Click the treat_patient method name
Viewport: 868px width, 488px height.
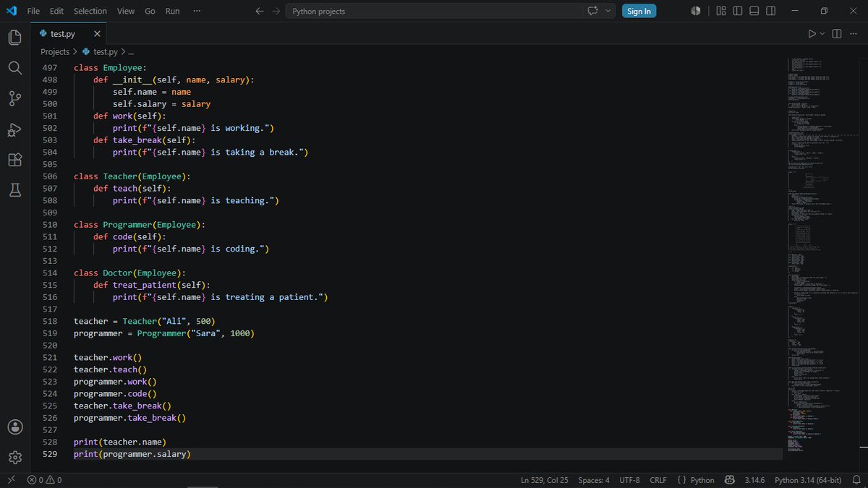pyautogui.click(x=145, y=285)
